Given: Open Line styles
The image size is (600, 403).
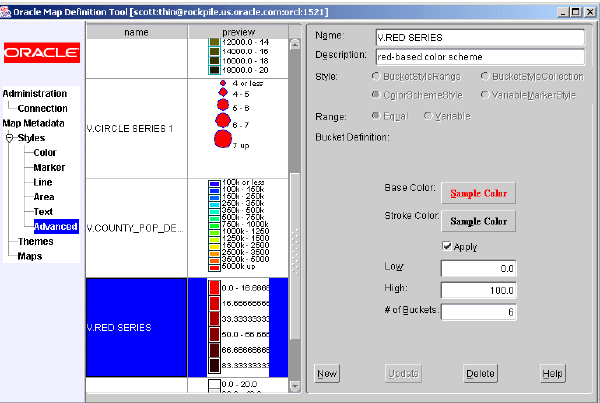Looking at the screenshot, I should [x=43, y=182].
